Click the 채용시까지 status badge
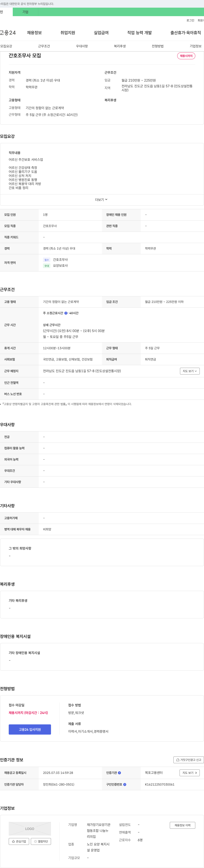The image size is (204, 868). tap(186, 56)
